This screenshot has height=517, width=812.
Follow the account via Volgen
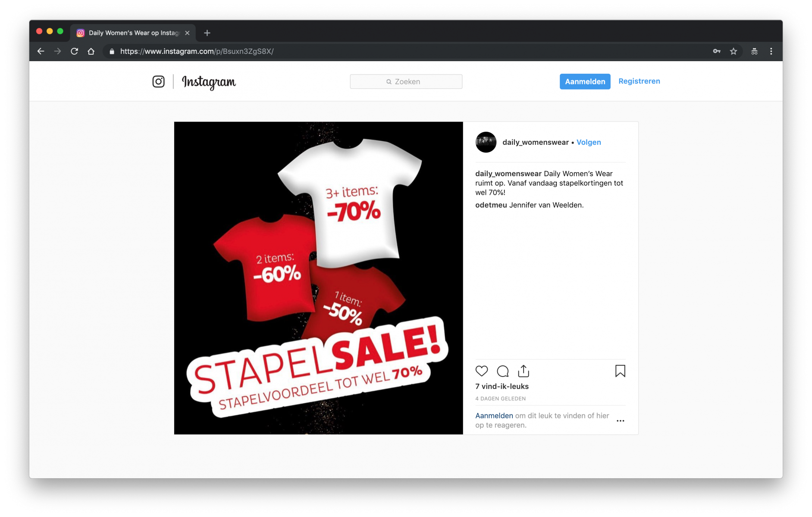588,142
